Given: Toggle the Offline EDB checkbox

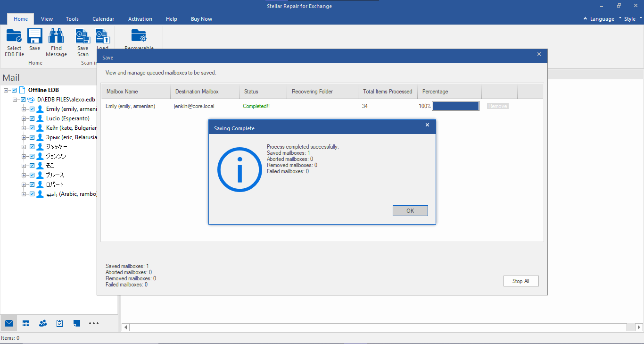Looking at the screenshot, I should pyautogui.click(x=14, y=90).
